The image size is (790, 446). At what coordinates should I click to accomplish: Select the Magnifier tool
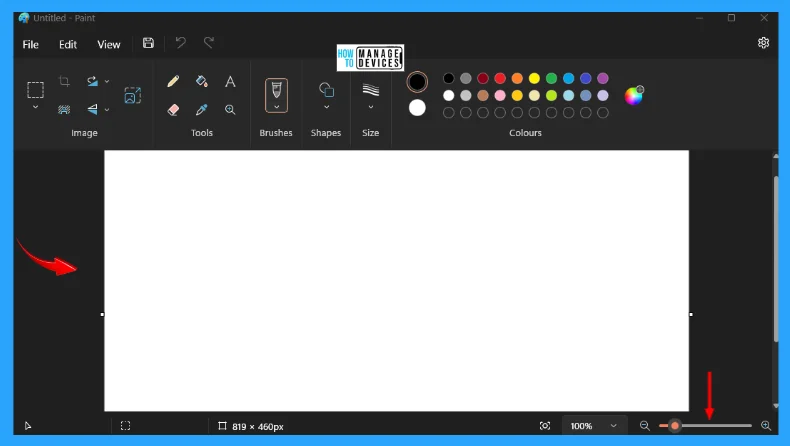(230, 109)
